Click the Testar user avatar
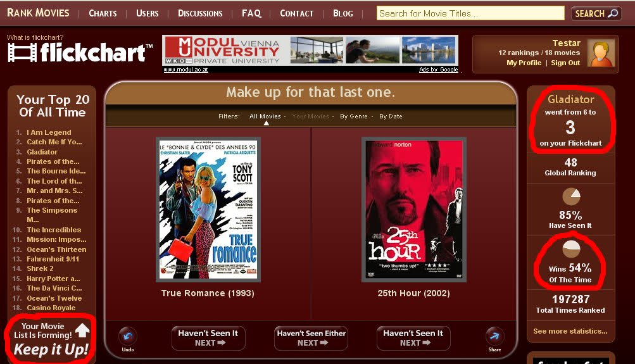Viewport: 635px width, 364px height. click(600, 53)
